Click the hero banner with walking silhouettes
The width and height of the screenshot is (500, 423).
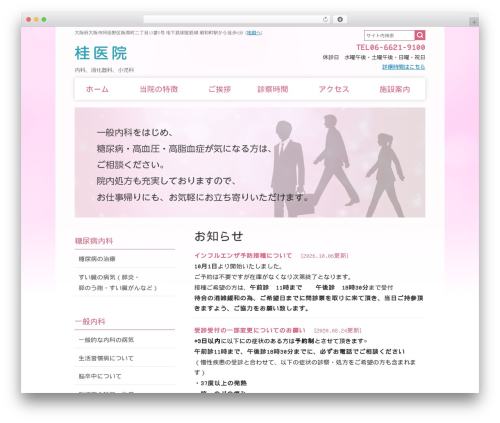click(250, 162)
